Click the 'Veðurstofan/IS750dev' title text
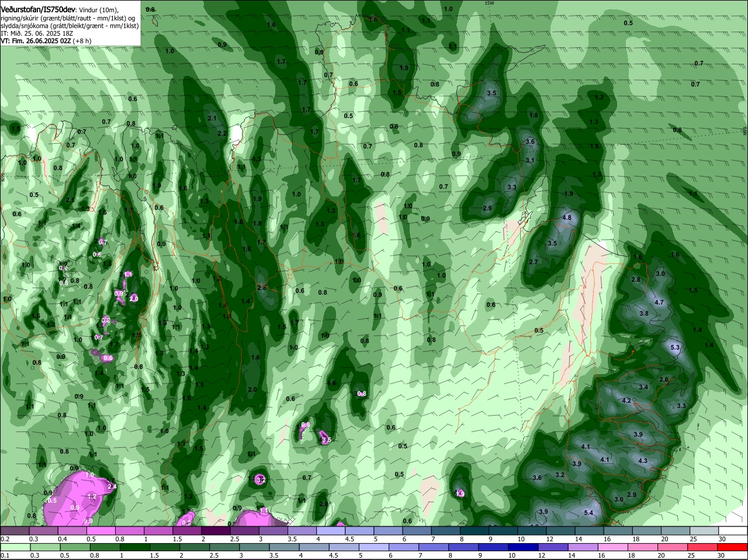The image size is (748, 560). pyautogui.click(x=38, y=9)
